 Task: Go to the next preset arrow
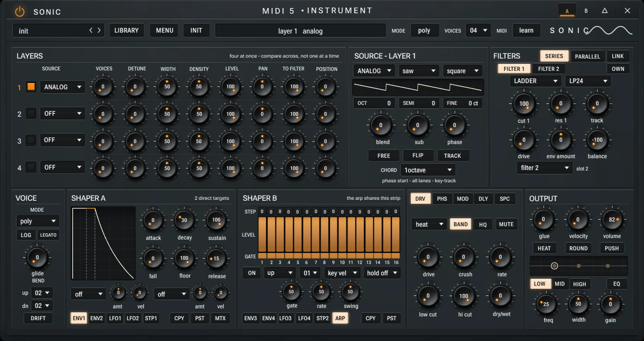pos(99,30)
